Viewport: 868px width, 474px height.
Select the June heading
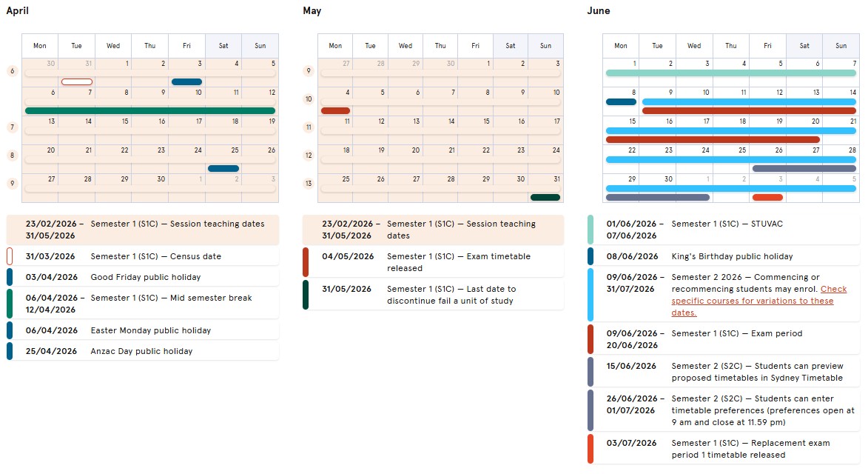(x=598, y=11)
